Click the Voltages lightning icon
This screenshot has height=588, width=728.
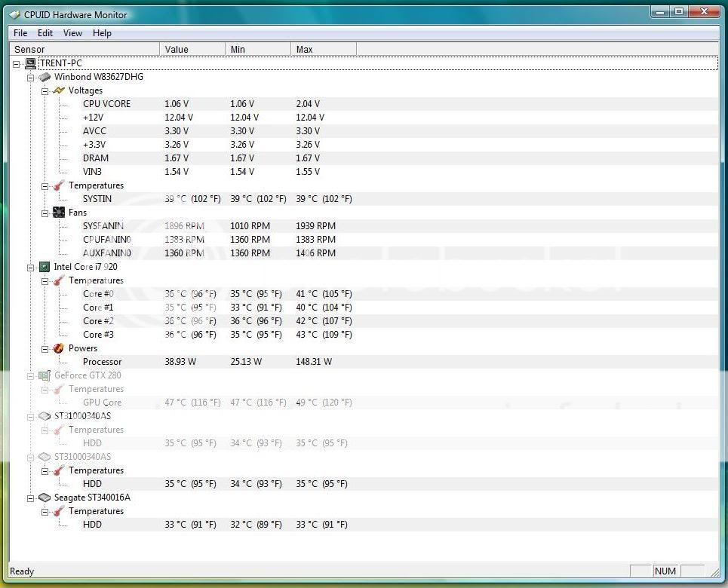click(59, 90)
